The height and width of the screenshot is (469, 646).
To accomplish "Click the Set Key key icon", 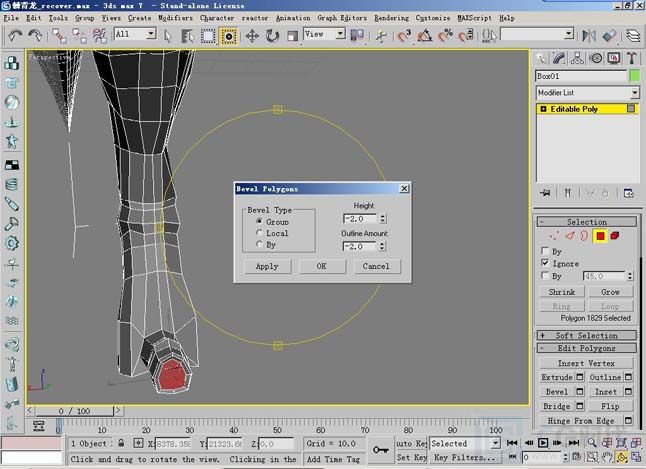I will [381, 450].
